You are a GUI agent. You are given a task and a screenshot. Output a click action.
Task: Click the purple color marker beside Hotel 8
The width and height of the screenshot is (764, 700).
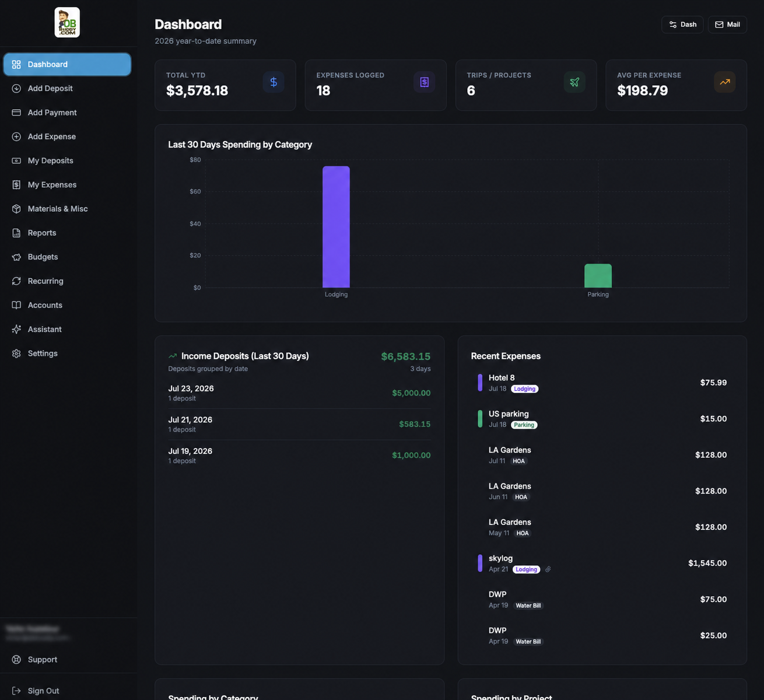pos(480,383)
